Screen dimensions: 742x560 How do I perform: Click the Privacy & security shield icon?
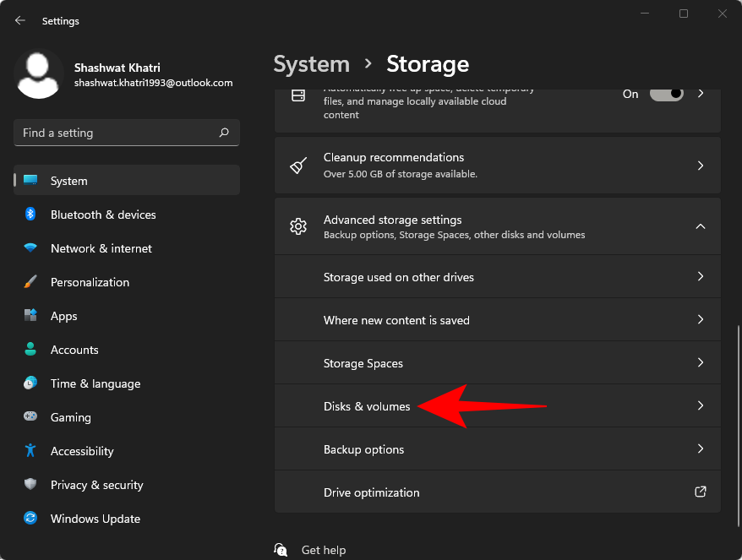[30, 485]
